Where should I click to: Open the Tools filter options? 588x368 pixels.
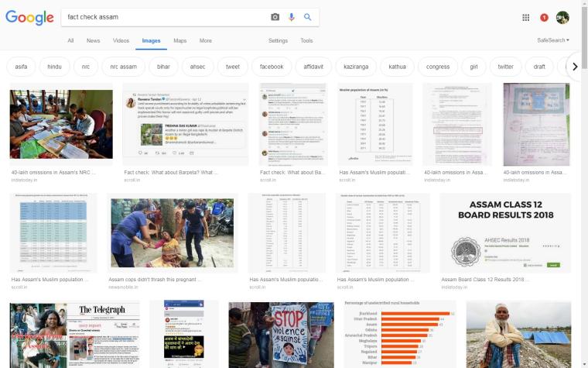(306, 40)
